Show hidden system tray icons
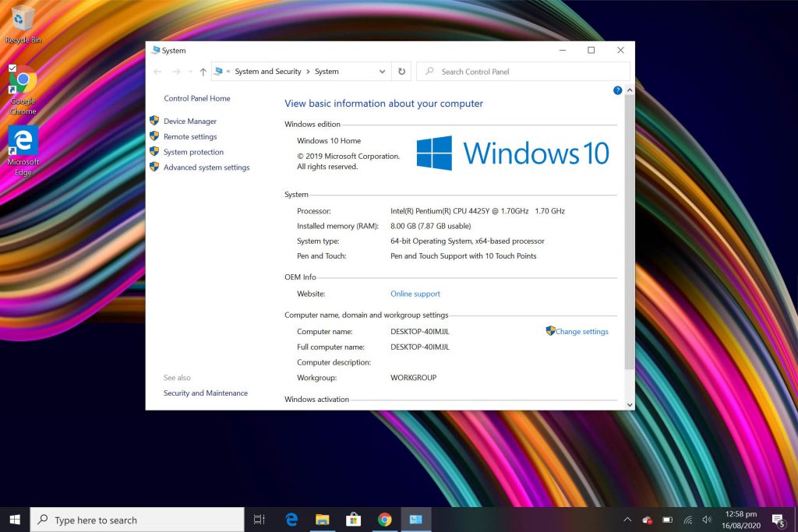 (627, 520)
